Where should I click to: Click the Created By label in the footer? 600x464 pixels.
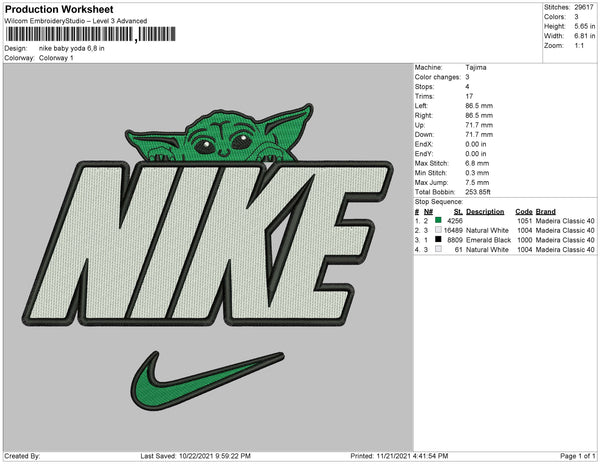click(x=22, y=456)
